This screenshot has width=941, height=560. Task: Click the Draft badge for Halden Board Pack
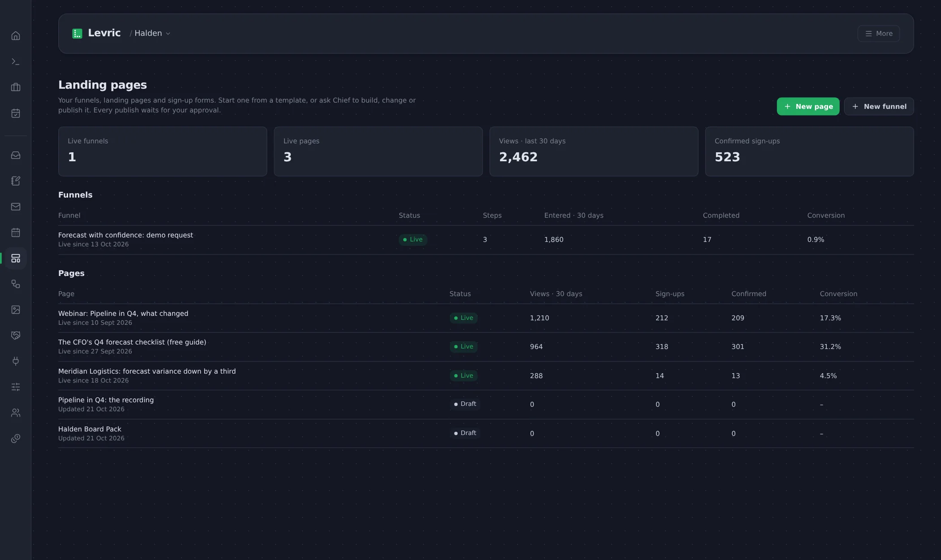point(465,433)
